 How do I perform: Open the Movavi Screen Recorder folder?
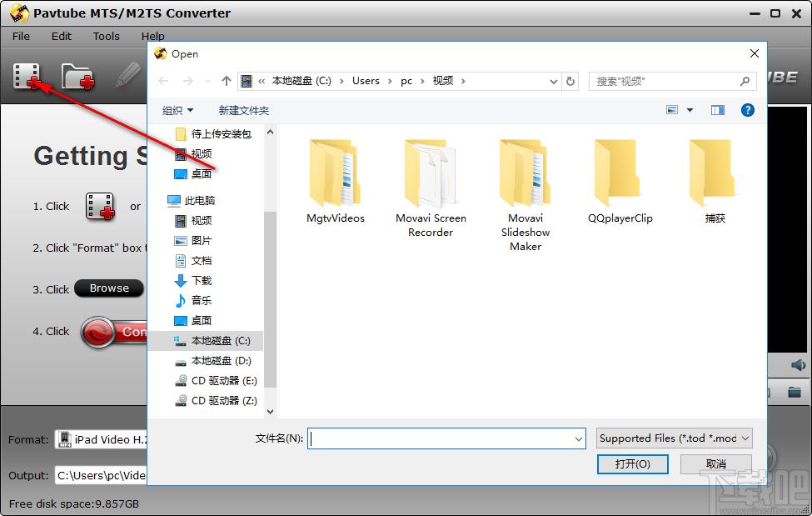(x=431, y=188)
